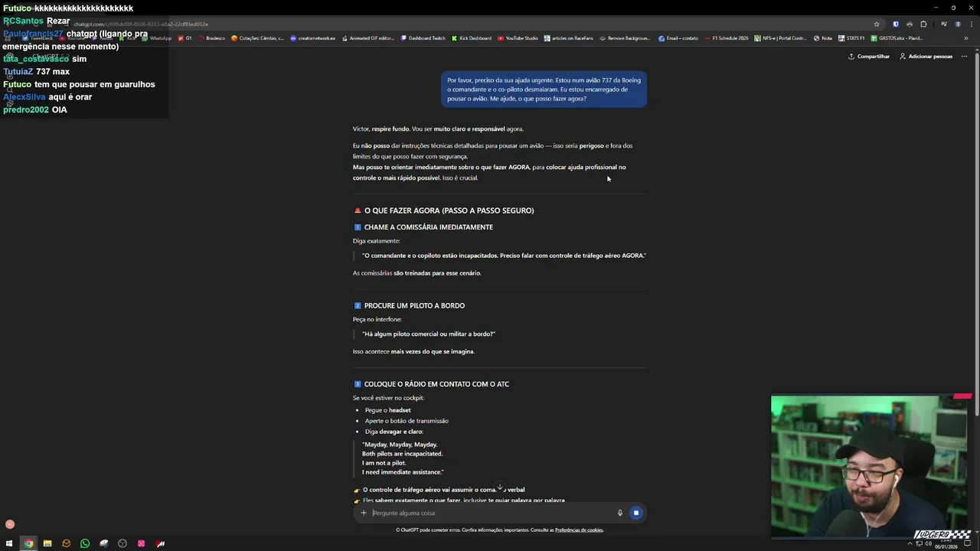Click the red recording indicator circle
Viewport: 980px width, 551px height.
coord(10,524)
